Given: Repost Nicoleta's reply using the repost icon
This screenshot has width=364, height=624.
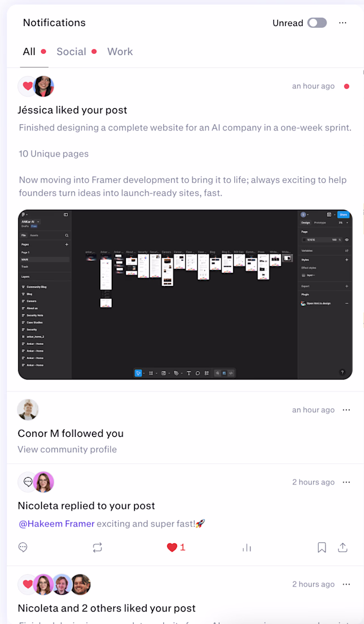Looking at the screenshot, I should click(98, 547).
